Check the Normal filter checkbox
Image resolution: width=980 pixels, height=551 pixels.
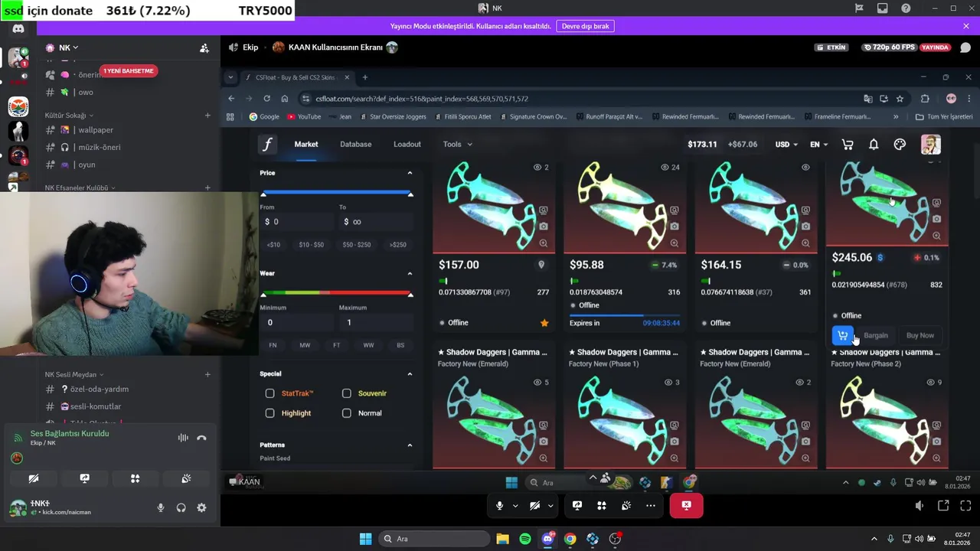[x=347, y=413]
